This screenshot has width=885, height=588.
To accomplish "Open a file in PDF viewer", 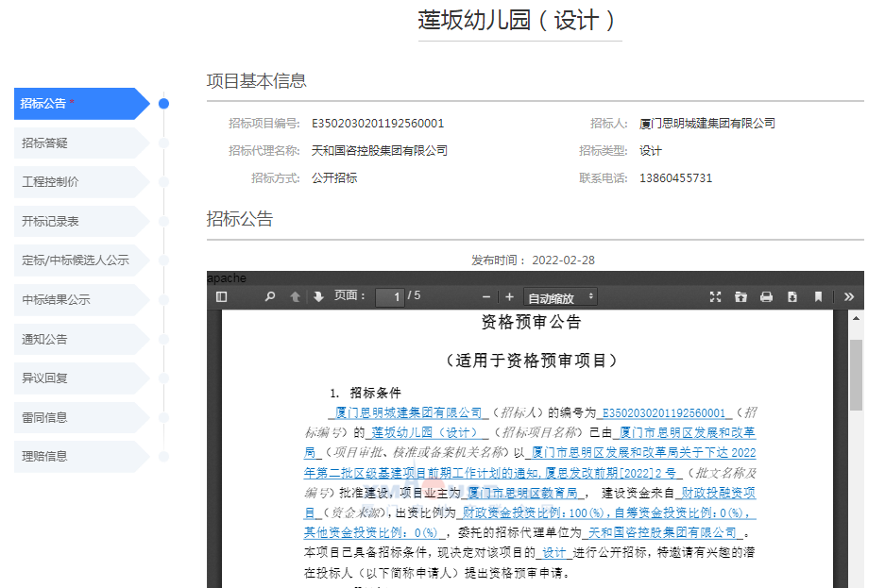I will pyautogui.click(x=740, y=296).
